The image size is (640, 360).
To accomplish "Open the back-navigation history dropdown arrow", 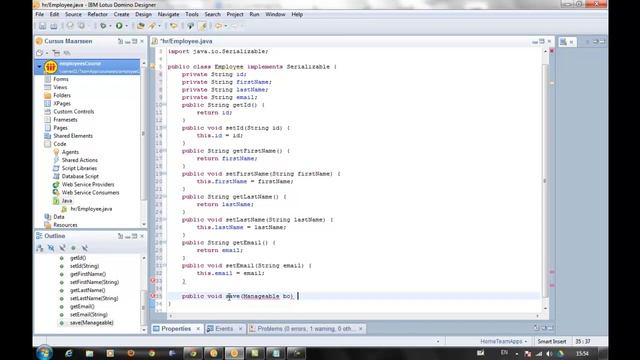I will click(225, 26).
